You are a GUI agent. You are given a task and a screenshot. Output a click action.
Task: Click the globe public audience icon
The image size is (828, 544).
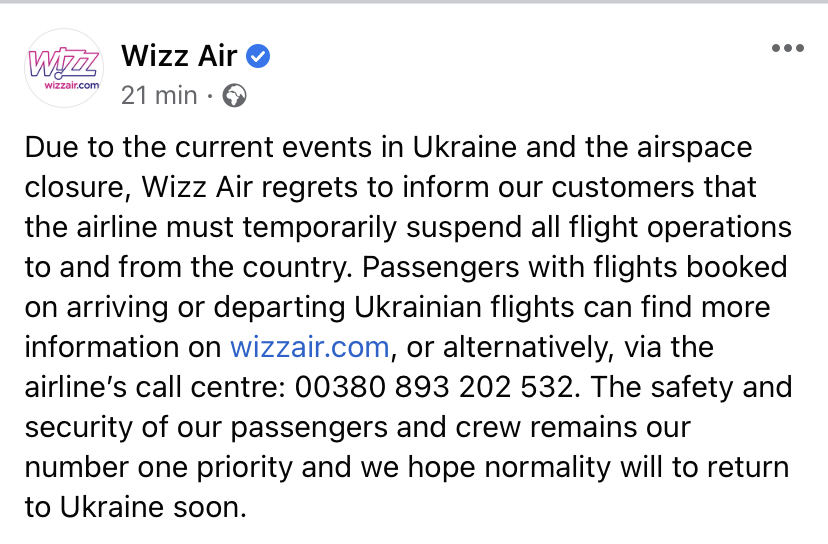234,96
